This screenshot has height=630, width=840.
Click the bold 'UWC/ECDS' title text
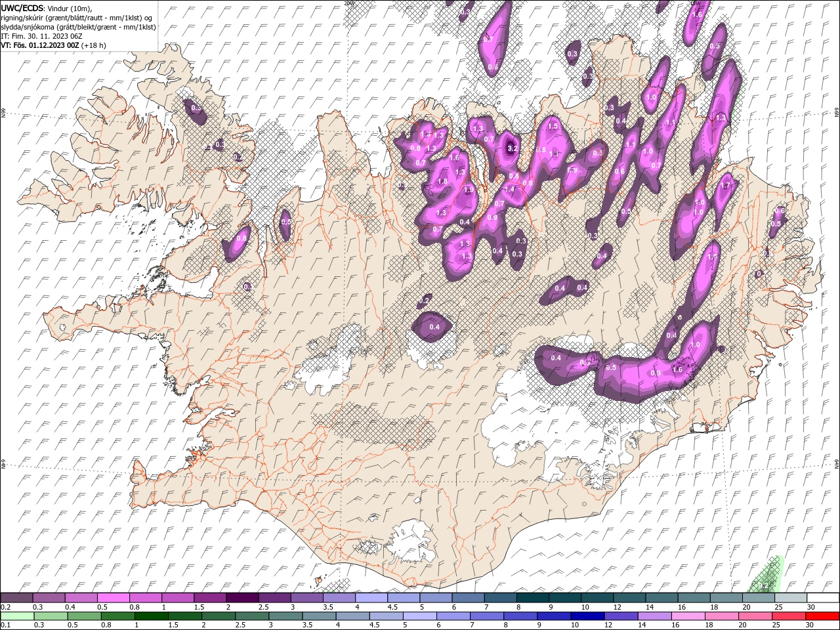(22, 8)
